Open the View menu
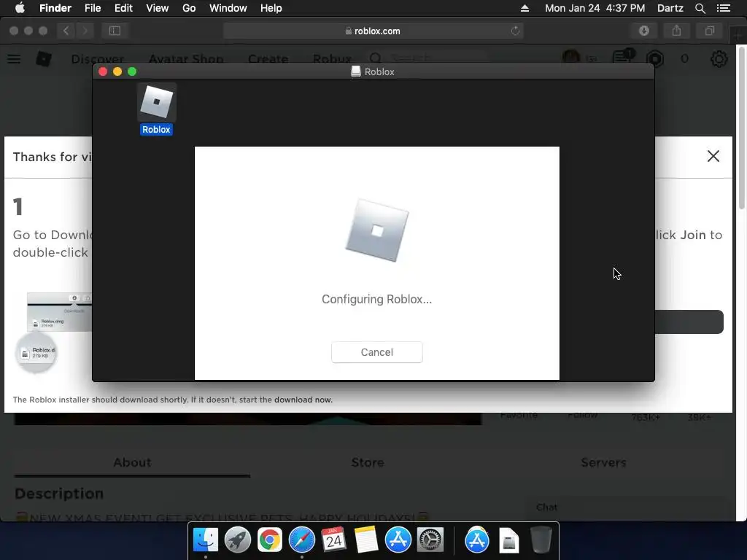 click(x=158, y=8)
